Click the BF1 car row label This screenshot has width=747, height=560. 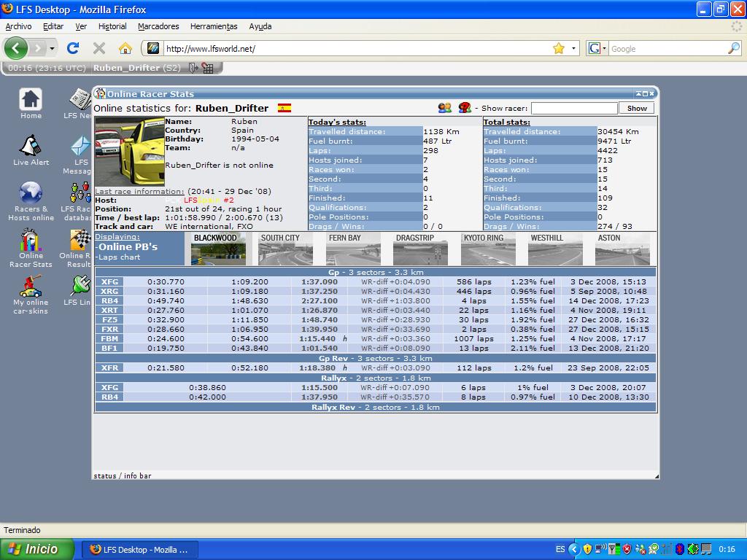point(109,348)
